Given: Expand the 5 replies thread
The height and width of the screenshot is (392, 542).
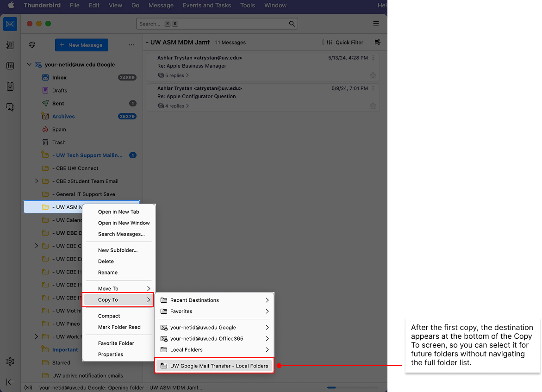Looking at the screenshot, I should (174, 75).
